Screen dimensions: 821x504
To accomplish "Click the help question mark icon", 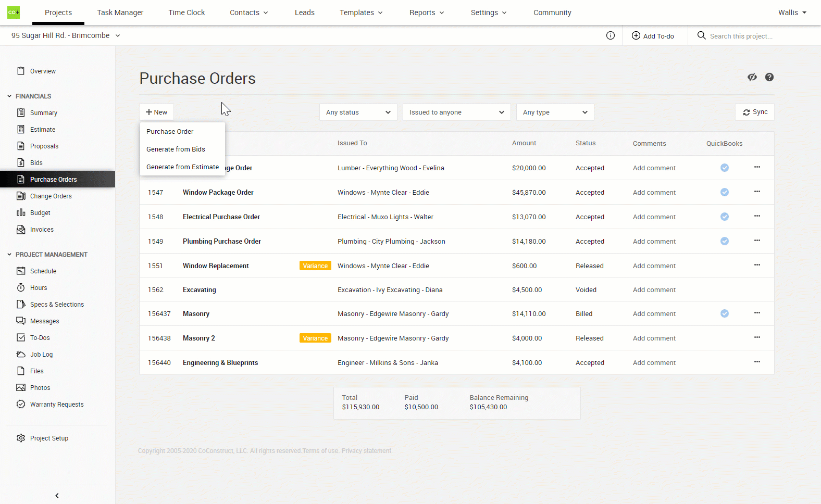I will pyautogui.click(x=769, y=77).
